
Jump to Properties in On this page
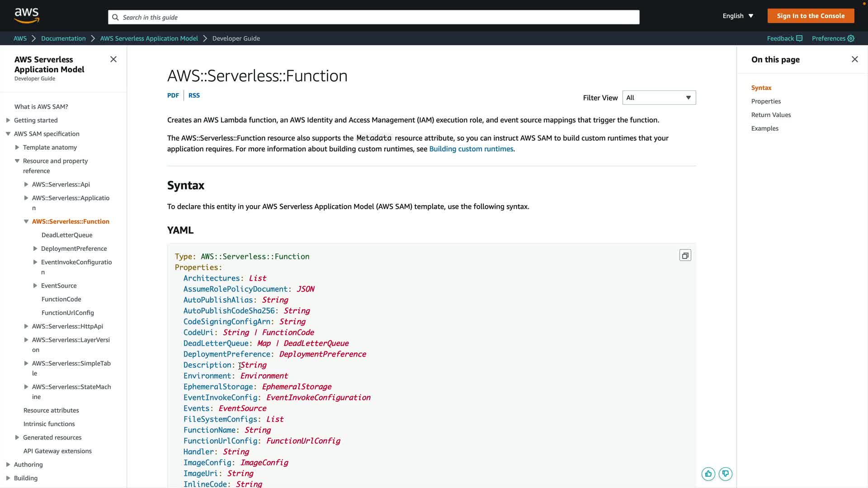(766, 101)
